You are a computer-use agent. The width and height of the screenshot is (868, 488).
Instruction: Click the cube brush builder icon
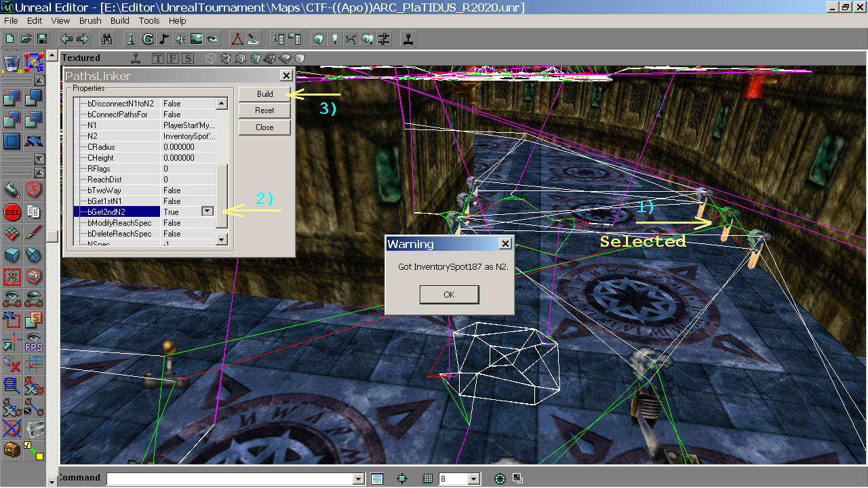pos(12,255)
